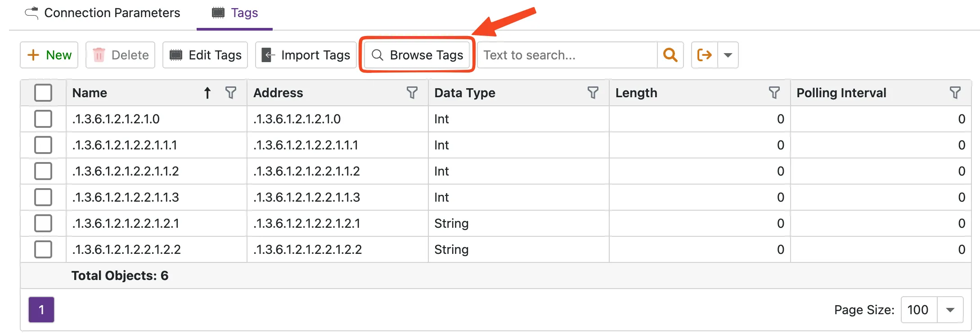Select the Tags tab

(x=234, y=13)
